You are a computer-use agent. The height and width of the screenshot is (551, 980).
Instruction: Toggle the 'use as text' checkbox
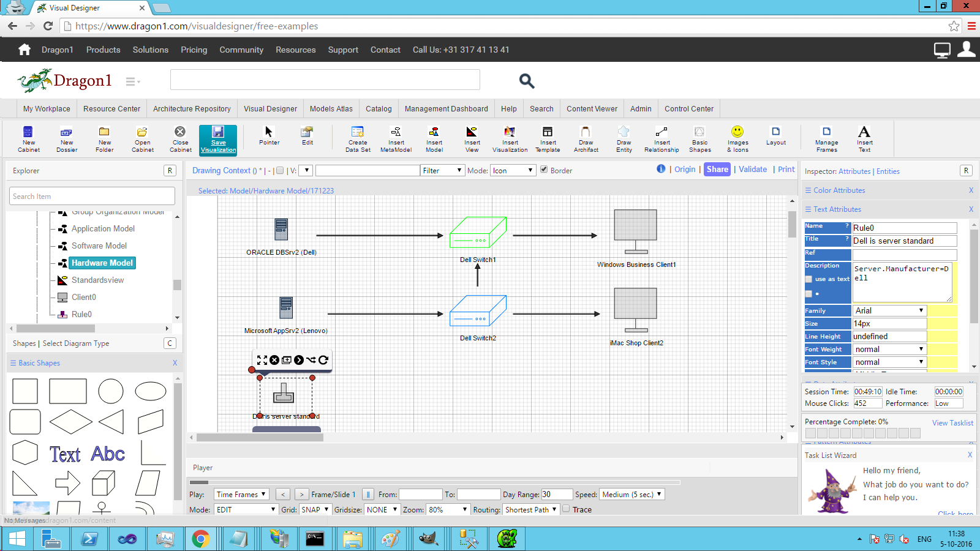click(x=809, y=279)
